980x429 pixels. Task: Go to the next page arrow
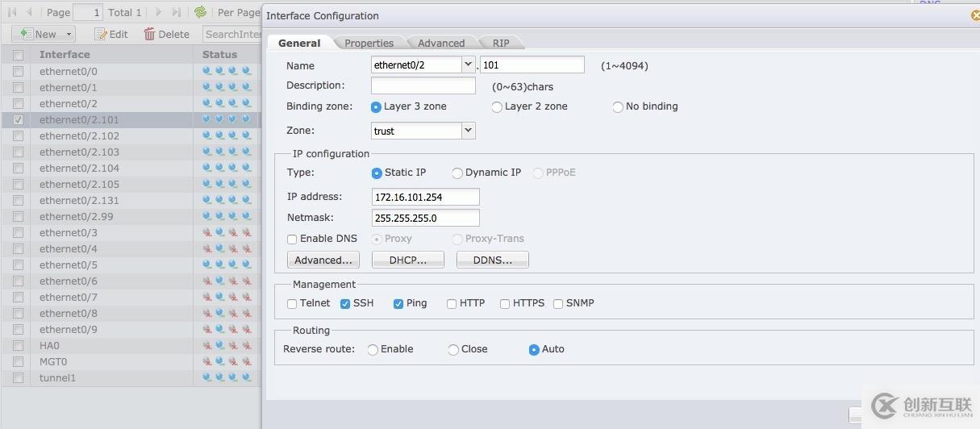(158, 12)
